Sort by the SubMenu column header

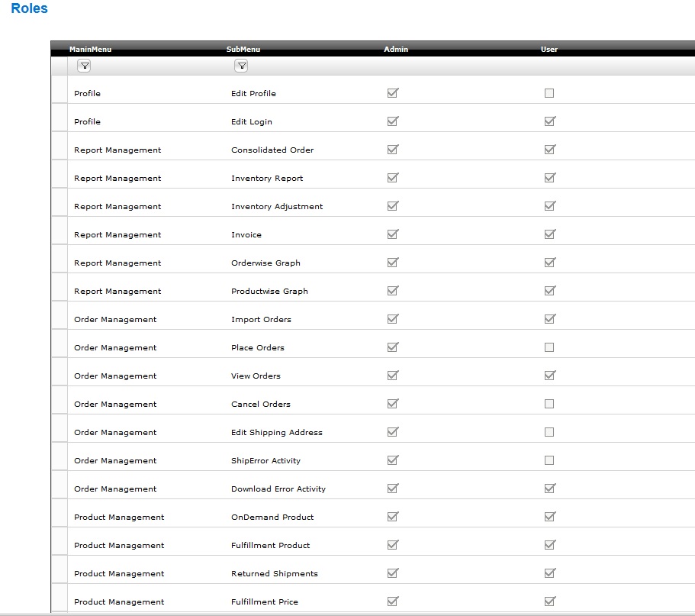pos(243,49)
